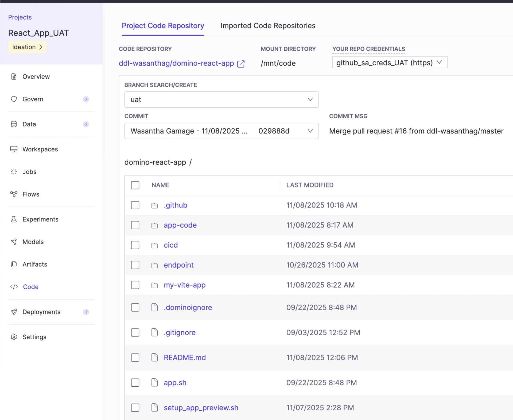Viewport: 513px width, 420px height.
Task: Tick the checkbox for .github folder
Action: pos(135,205)
